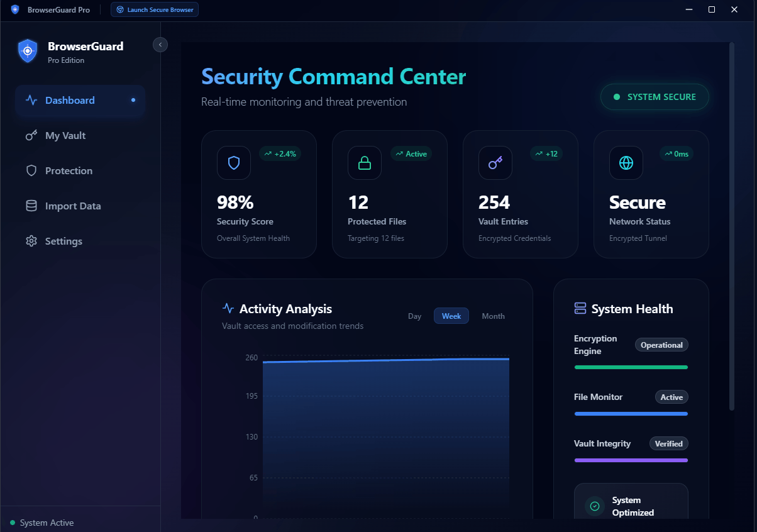
Task: Click the BrowserGuard shield logo in sidebar
Action: point(28,51)
